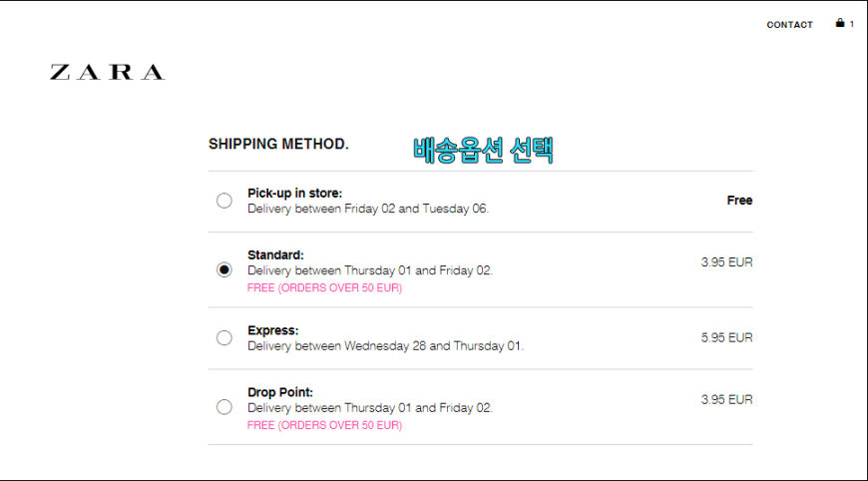The height and width of the screenshot is (481, 868).
Task: Click the 3.95 EUR Standard price
Action: (x=727, y=262)
